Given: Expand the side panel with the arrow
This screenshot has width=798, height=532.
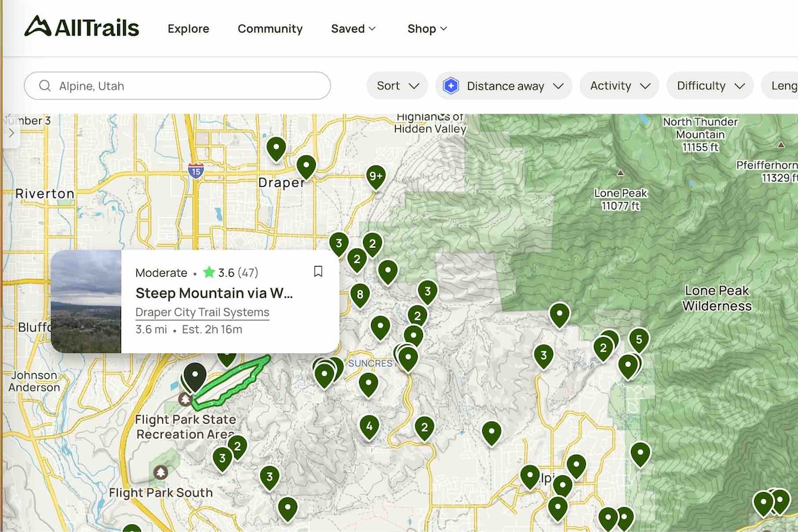Looking at the screenshot, I should tap(11, 132).
